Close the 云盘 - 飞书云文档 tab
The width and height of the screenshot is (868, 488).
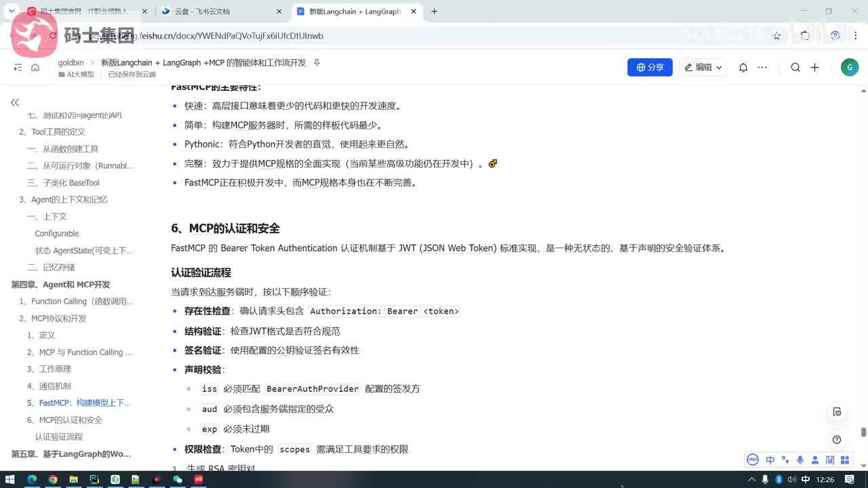point(279,12)
